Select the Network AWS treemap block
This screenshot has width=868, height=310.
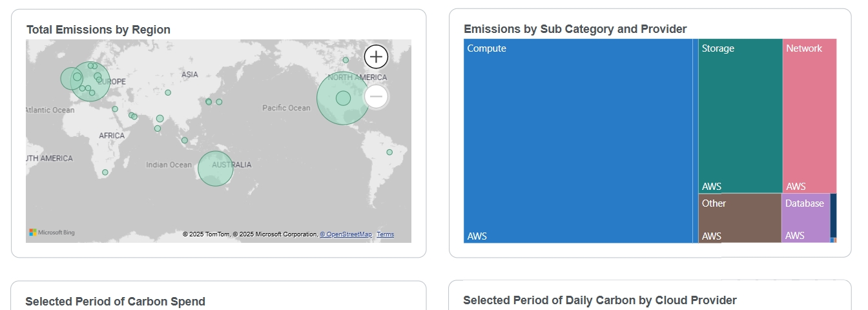click(810, 116)
